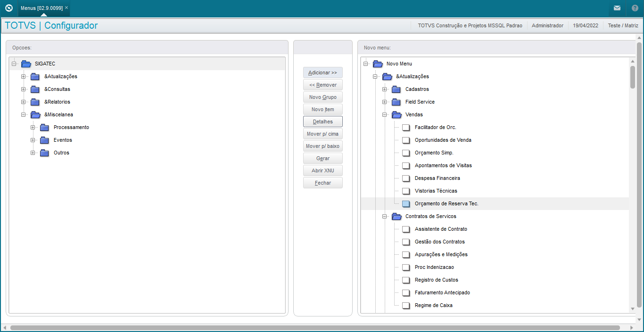Screen dimensions: 644x332
Task: Expand the &Relatorios tree node
Action: [24, 102]
